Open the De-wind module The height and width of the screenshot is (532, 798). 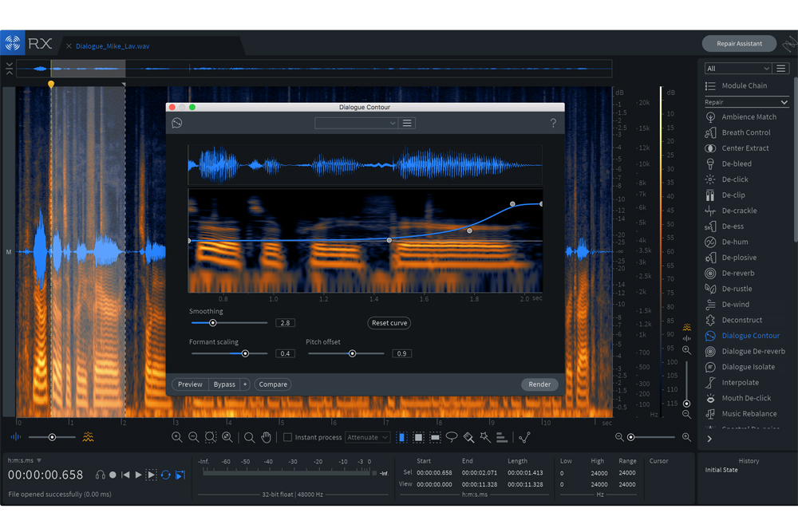(x=727, y=305)
